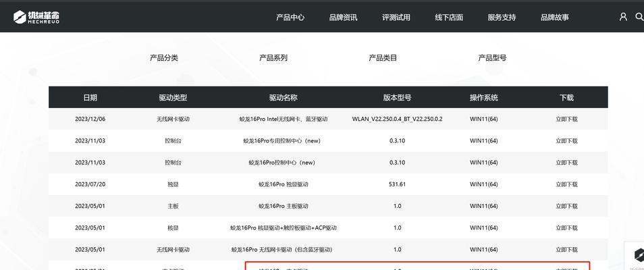
Task: Download 无线网卡驱动（包含蓝牙驱动）
Action: coord(566,250)
